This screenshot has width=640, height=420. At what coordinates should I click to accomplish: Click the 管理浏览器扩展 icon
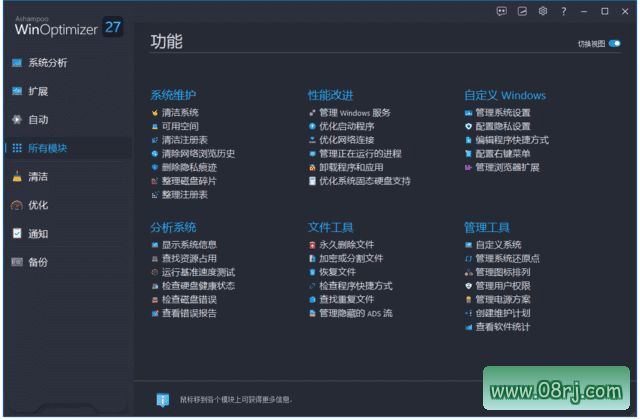(x=469, y=167)
